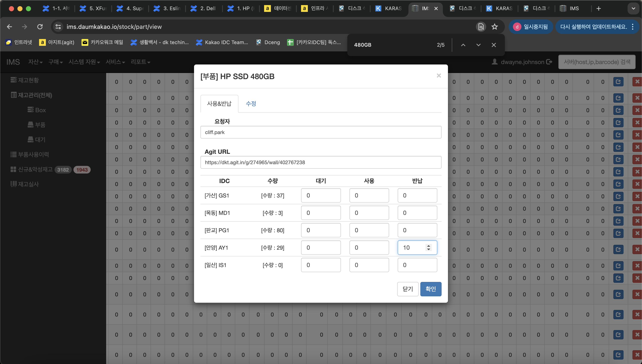Open 부품사용이력 in the sidebar
This screenshot has height=364, width=642.
(x=30, y=154)
